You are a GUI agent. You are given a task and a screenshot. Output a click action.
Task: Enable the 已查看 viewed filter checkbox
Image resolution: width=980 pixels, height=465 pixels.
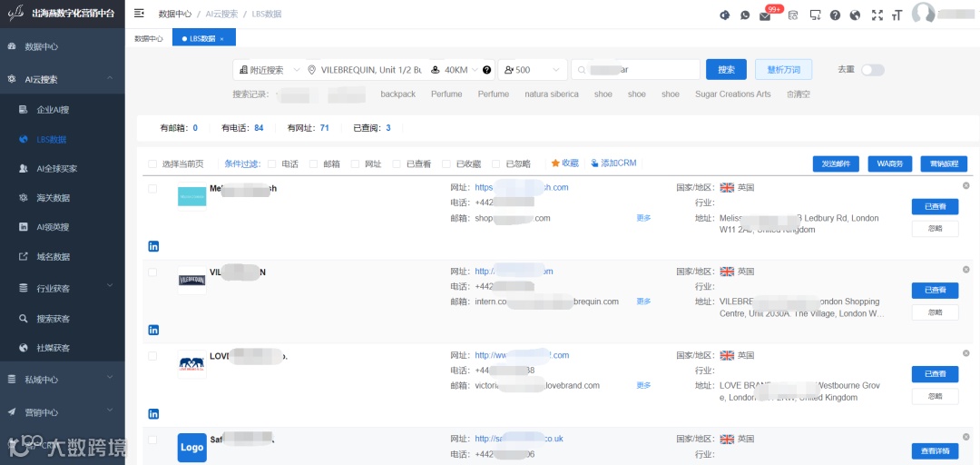click(397, 164)
